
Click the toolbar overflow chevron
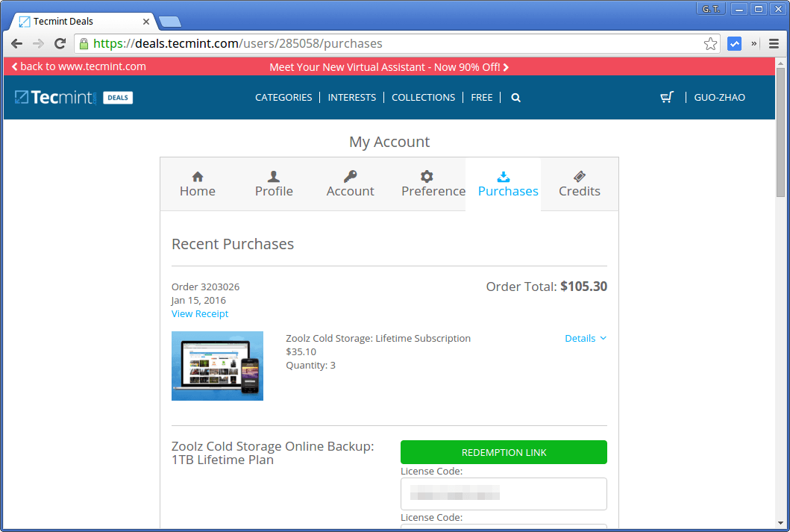[754, 43]
